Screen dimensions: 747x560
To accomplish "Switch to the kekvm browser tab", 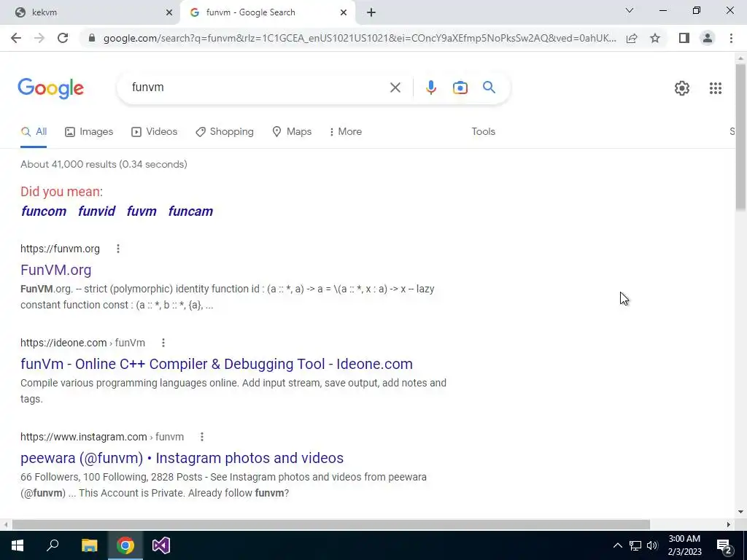I will pyautogui.click(x=90, y=12).
